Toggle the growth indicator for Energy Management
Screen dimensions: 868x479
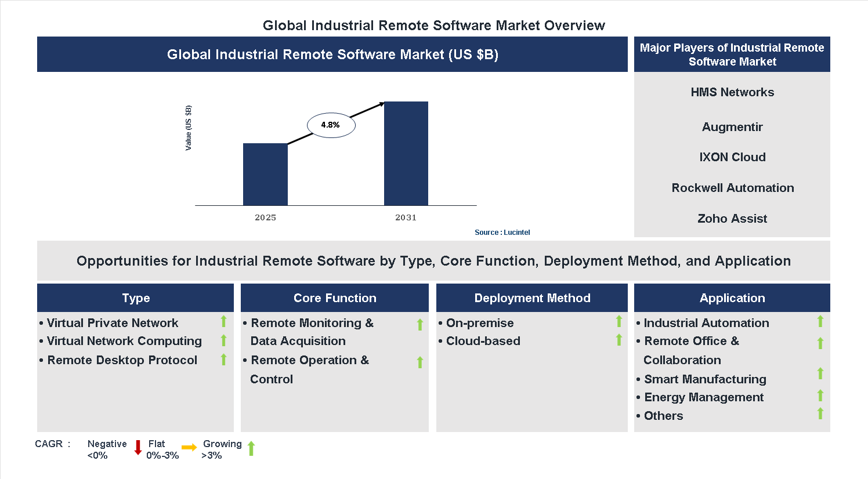(820, 395)
